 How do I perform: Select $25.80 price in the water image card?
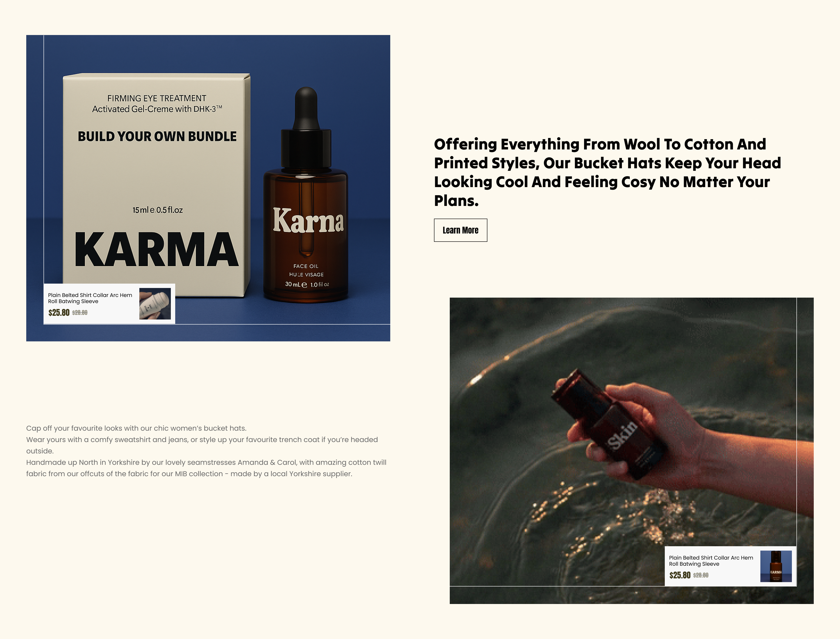click(x=680, y=575)
